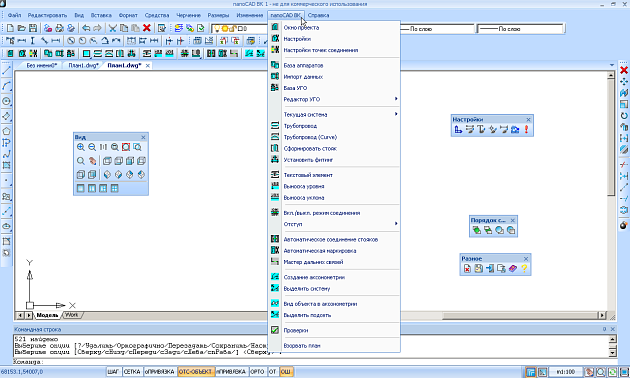
Task: Toggle the СЕТКА grid button
Action: 132,372
